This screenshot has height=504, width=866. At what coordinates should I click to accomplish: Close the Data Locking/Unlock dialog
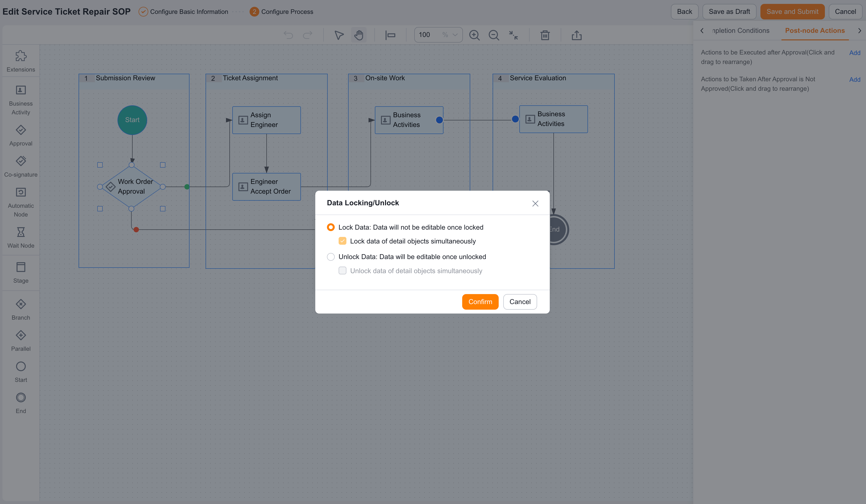click(x=535, y=203)
